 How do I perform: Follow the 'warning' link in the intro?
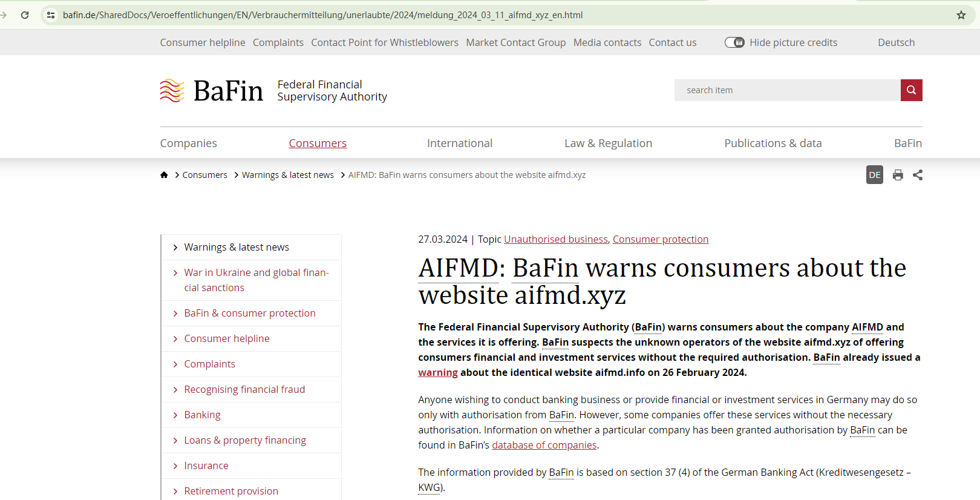click(438, 372)
